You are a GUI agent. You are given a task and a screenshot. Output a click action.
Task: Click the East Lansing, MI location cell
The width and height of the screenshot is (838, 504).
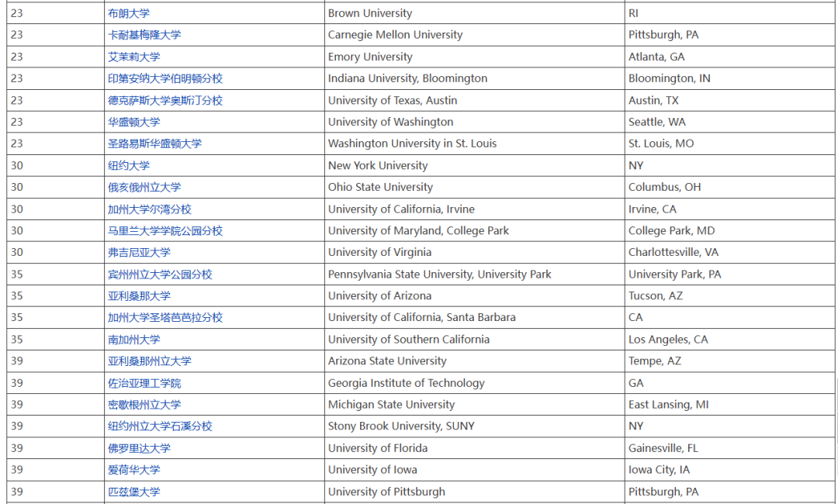(x=729, y=405)
